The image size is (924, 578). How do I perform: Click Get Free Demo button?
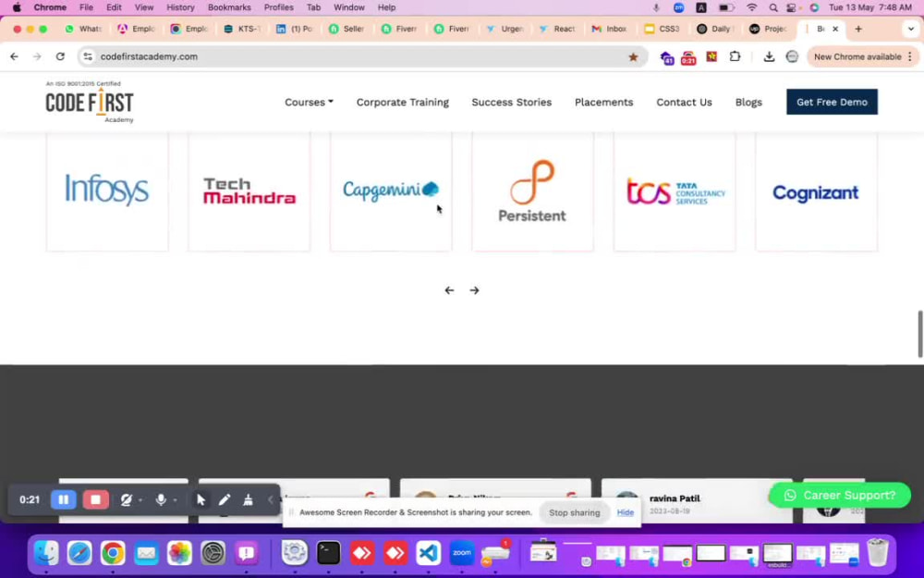[832, 102]
